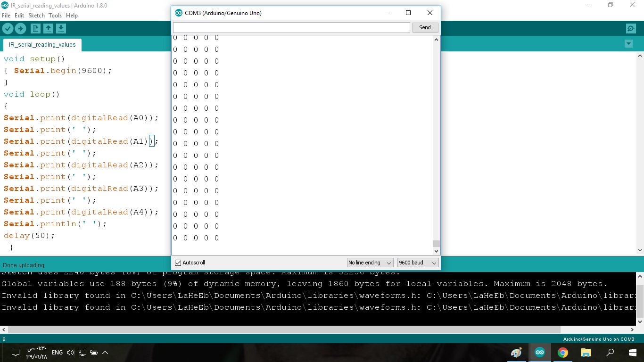Viewport: 644px width, 362px height.
Task: Click 'void loop()' code line
Action: pyautogui.click(x=32, y=94)
